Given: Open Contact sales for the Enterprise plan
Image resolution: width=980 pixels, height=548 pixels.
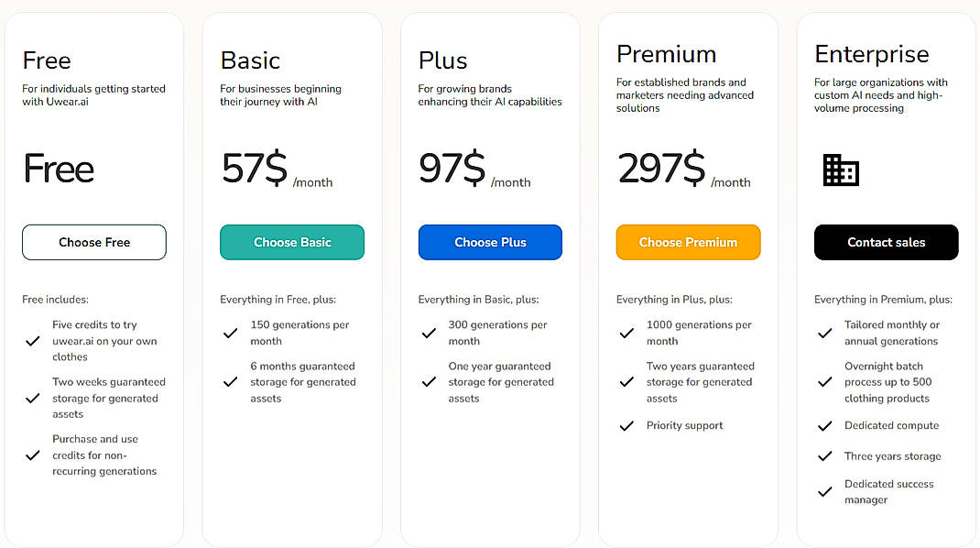Looking at the screenshot, I should [886, 242].
